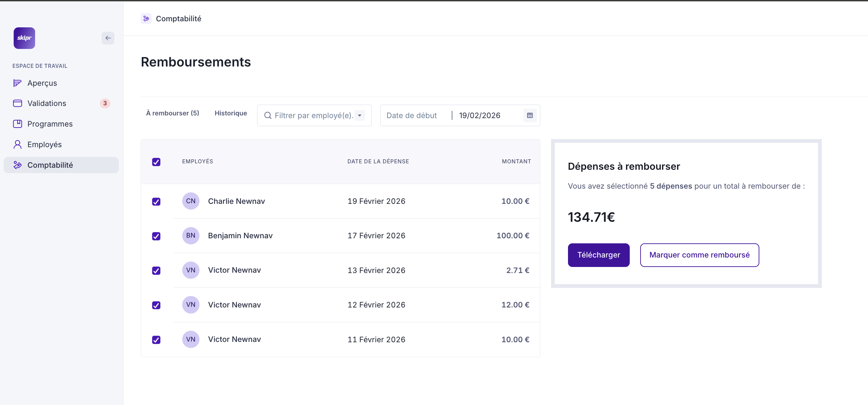The width and height of the screenshot is (868, 405).
Task: Click the 19/02/2026 end date field
Action: [480, 115]
